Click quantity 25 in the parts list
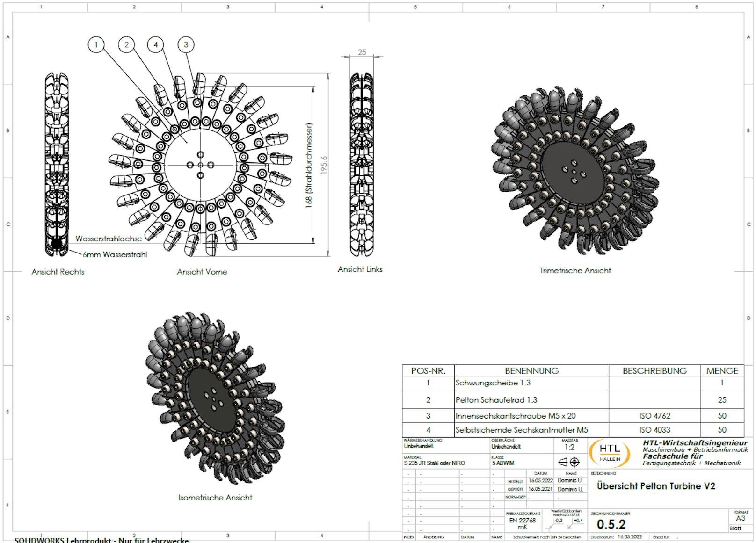756x543 pixels. [722, 400]
